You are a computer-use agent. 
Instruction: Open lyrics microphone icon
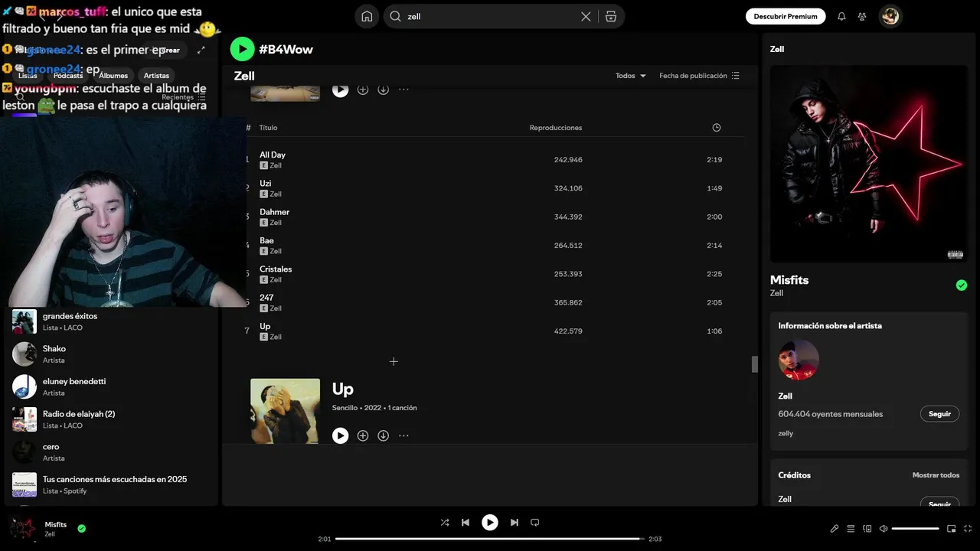tap(835, 529)
